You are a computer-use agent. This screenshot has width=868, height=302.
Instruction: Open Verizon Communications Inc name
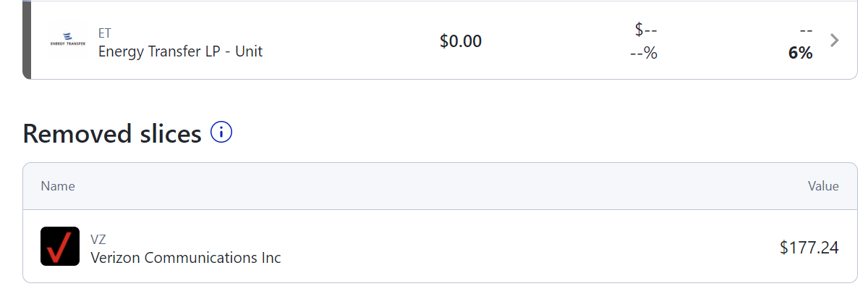186,257
